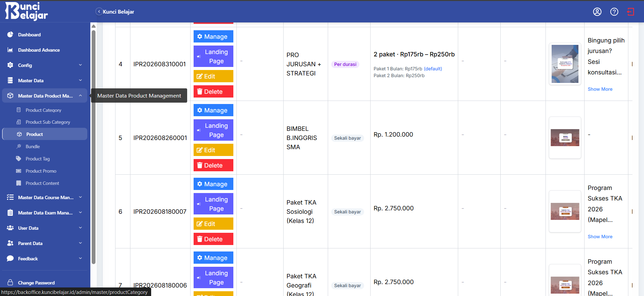Delete the BIMBEL B.INGGRIS SMA product
Screen dimensions: 644x296
click(213, 165)
